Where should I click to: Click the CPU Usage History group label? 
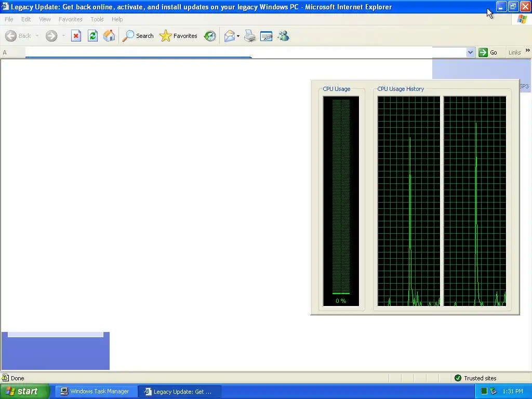point(401,89)
